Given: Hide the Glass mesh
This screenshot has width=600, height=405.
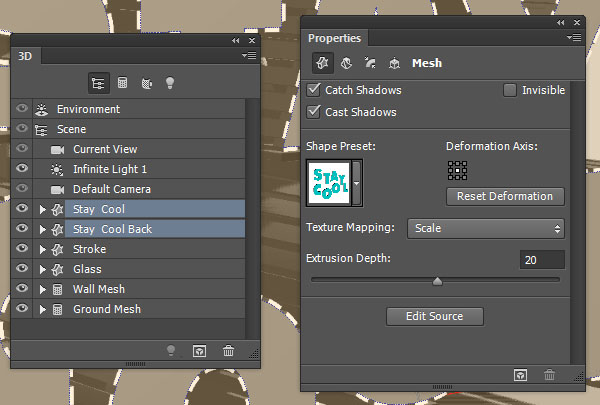Looking at the screenshot, I should coord(22,268).
